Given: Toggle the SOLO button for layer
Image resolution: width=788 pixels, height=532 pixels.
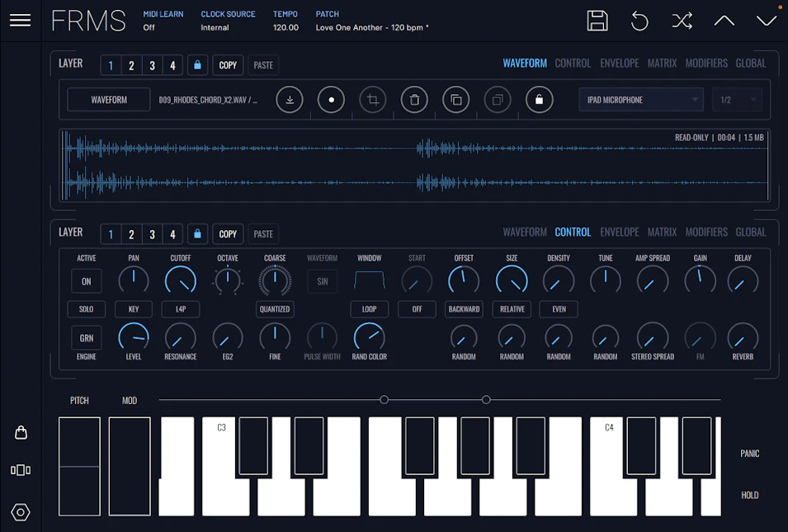Looking at the screenshot, I should coord(86,309).
